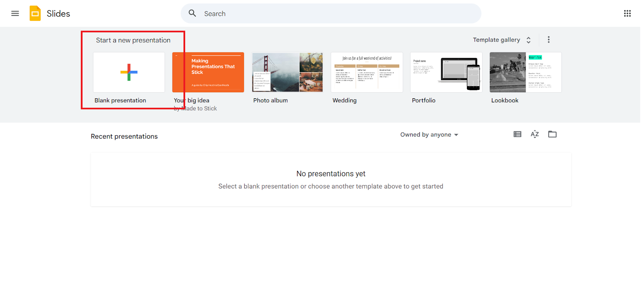Viewport: 644px width, 292px height.
Task: Click the No presentations yet message
Action: [x=331, y=174]
